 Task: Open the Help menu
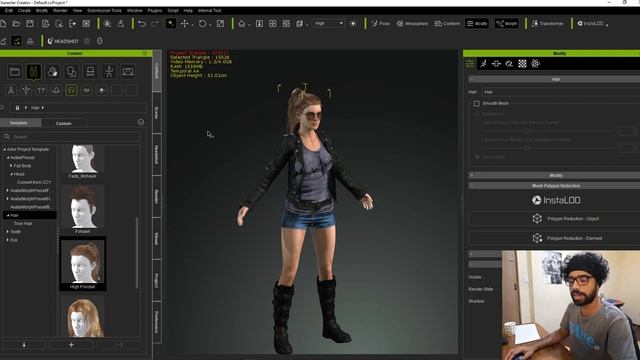[x=188, y=10]
